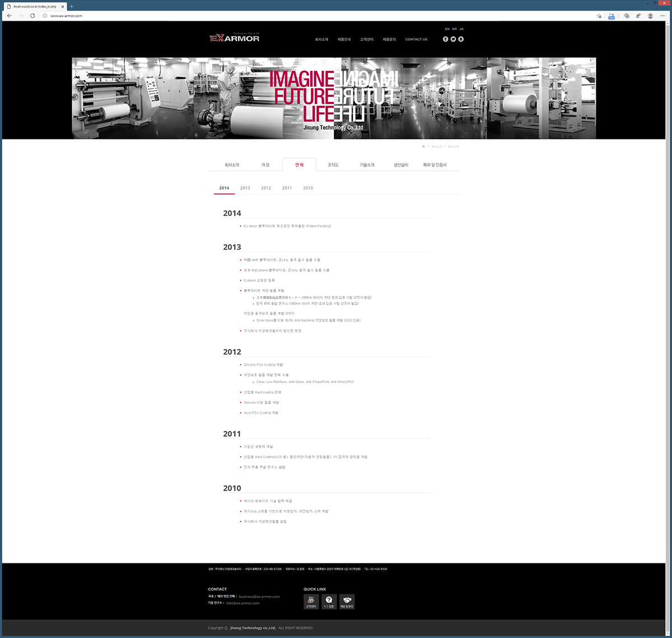Select the 조직도 tab
The height and width of the screenshot is (638, 672).
333,165
